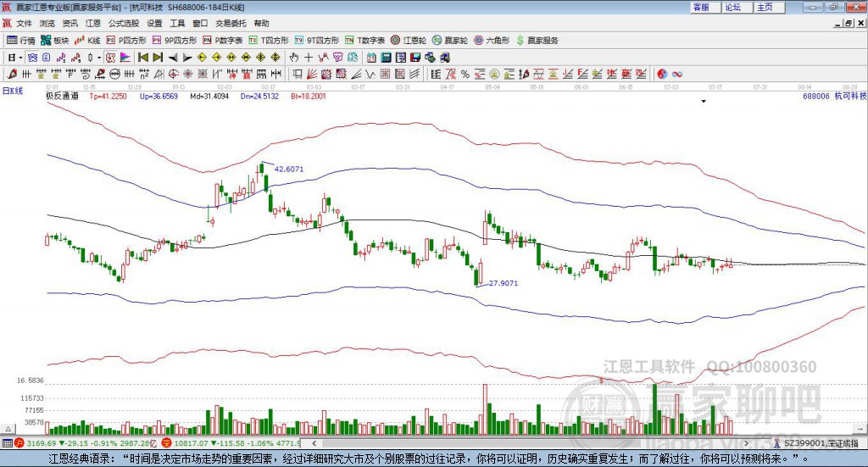Select the parallel channel lines tool
Viewport: 868px width, 467px height.
[414, 74]
